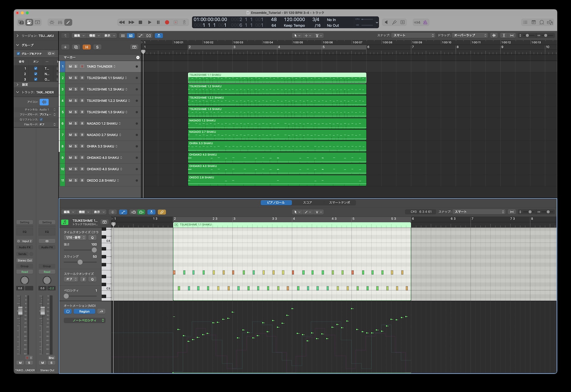Click the scale quantize Q button
The image size is (571, 392).
pyautogui.click(x=92, y=279)
